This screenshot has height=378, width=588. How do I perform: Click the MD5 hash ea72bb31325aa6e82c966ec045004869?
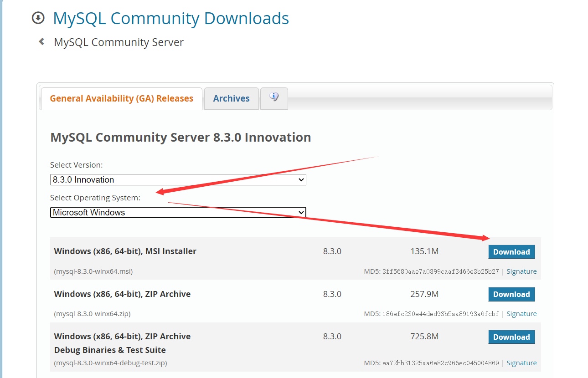441,363
